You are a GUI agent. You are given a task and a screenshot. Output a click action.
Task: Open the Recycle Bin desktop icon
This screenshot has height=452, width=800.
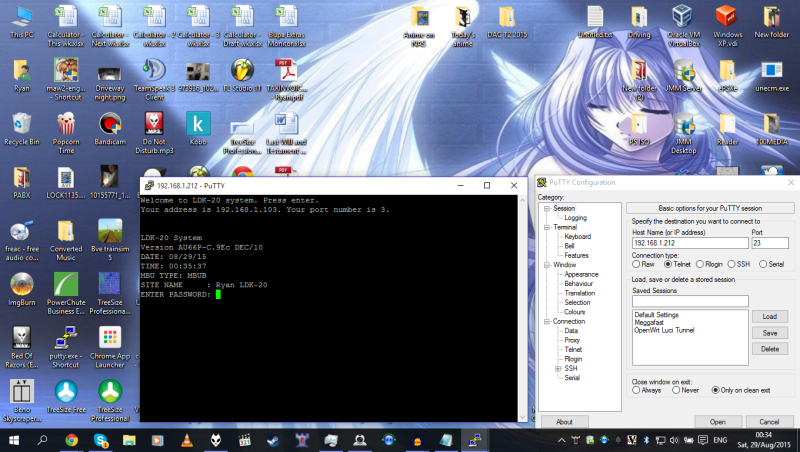click(x=22, y=130)
